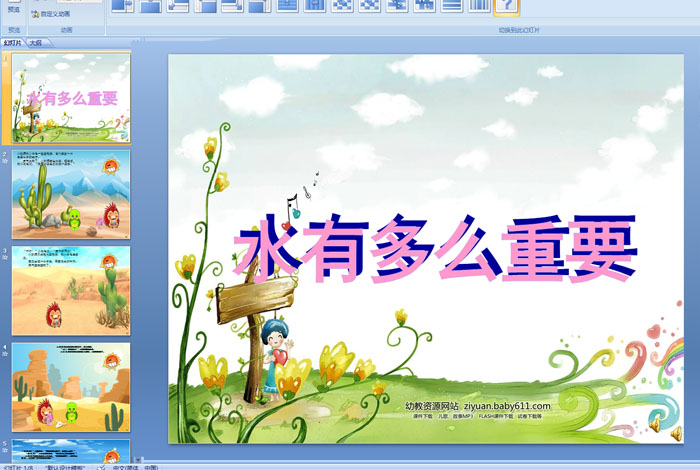Click the ziyuan.baby611.com text on the slide
This screenshot has height=470, width=700.
[x=507, y=406]
